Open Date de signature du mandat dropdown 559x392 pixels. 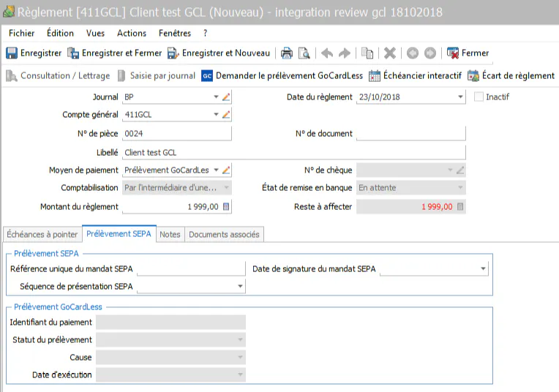click(483, 268)
